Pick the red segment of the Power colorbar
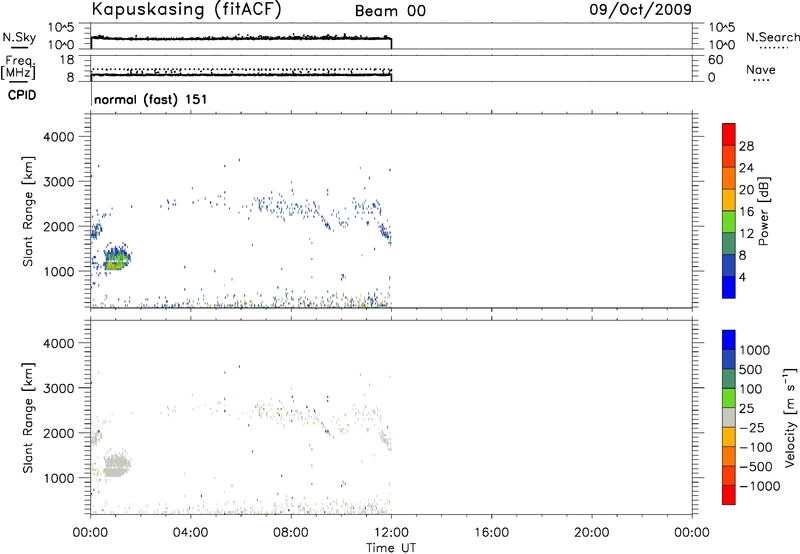Viewport: 800px width, 554px height. coord(729,134)
